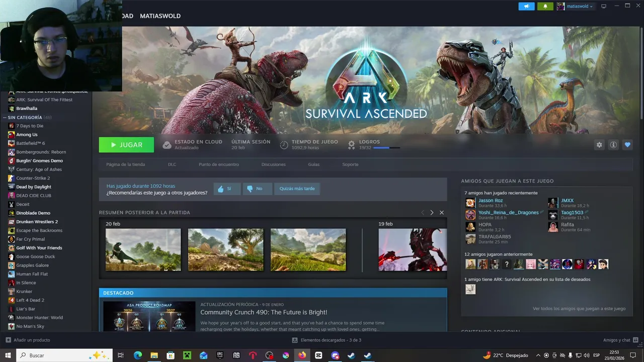Dismiss the post-game summary with X
This screenshot has width=644, height=362.
442,213
